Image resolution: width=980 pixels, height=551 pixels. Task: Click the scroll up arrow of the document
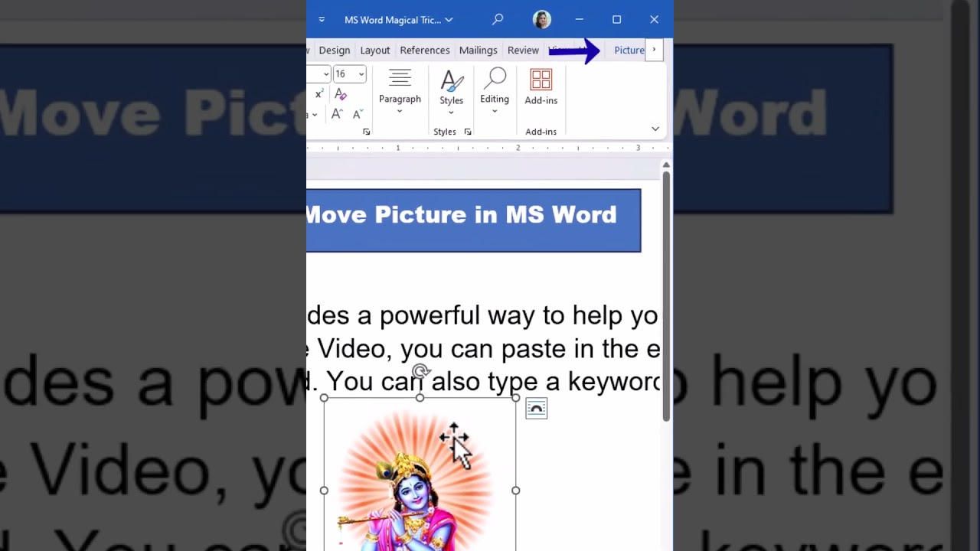tap(666, 165)
